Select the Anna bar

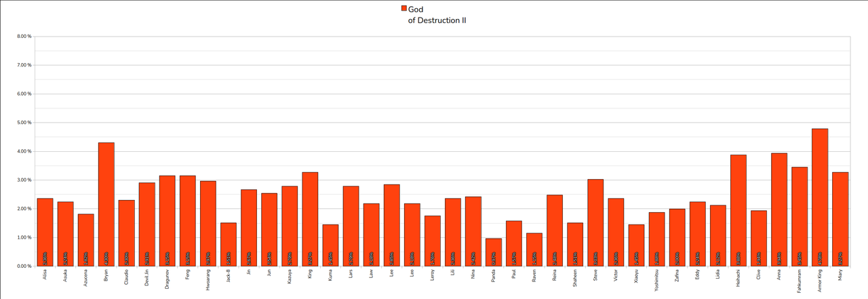[779, 210]
